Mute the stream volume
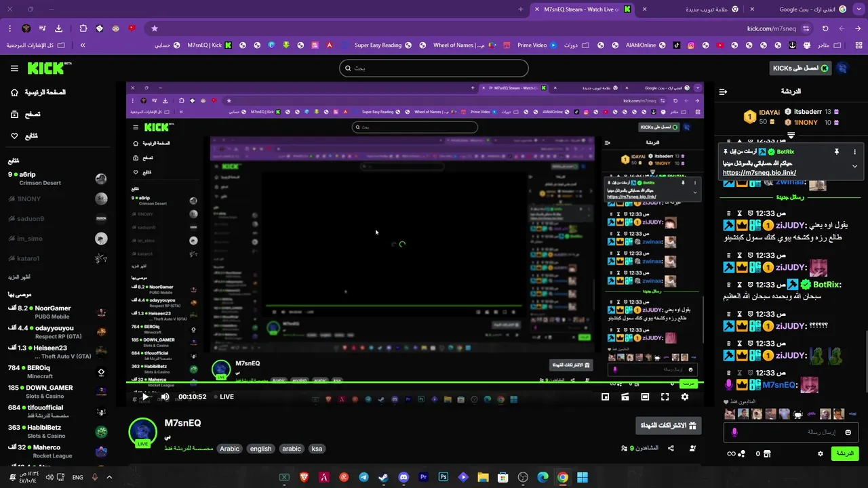 165,397
